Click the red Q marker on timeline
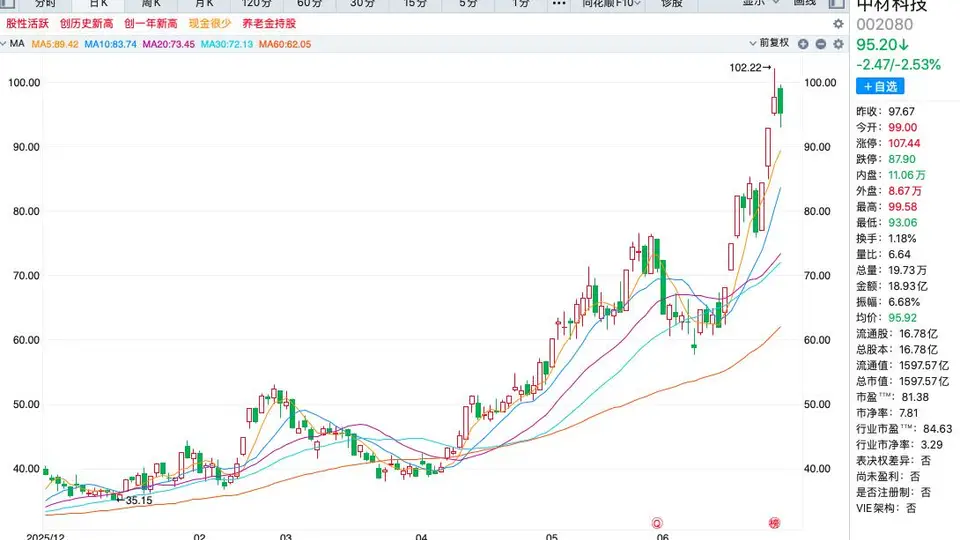Screen dimensions: 960x540 [657, 523]
